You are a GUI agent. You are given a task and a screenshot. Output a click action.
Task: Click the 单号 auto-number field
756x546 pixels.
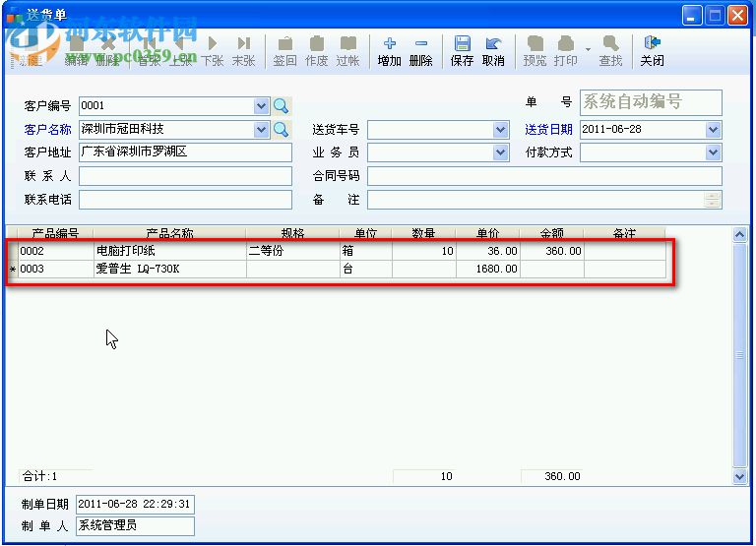coord(651,102)
